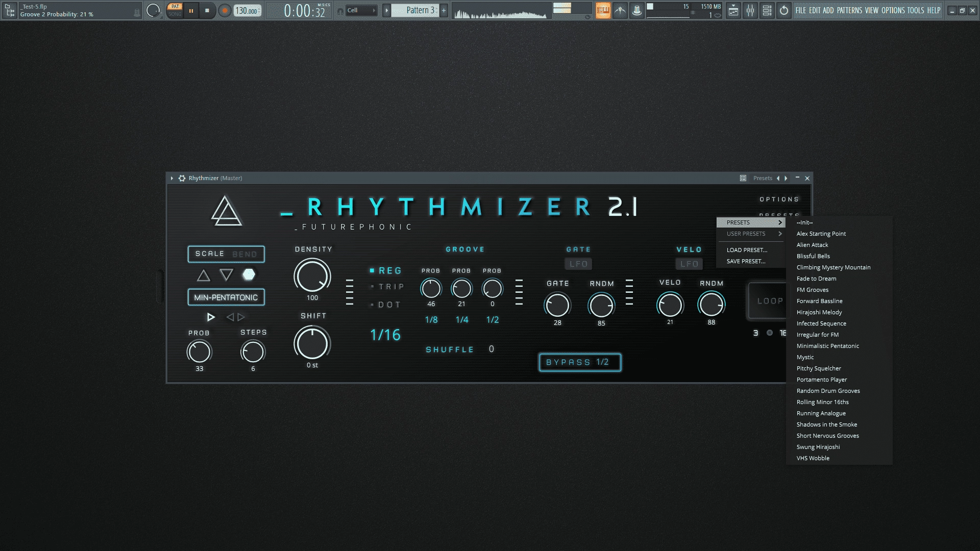Click the SHUFFLE value 0
980x551 pixels.
491,349
